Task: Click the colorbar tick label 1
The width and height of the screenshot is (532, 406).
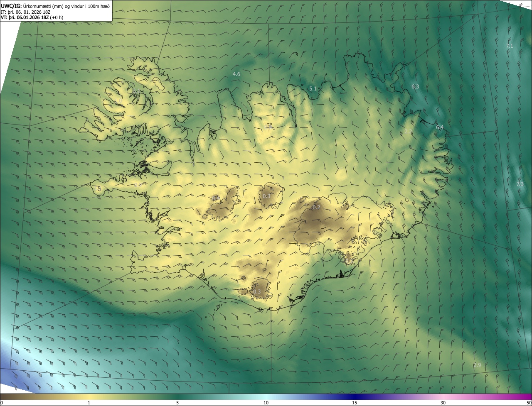Action: (89, 403)
